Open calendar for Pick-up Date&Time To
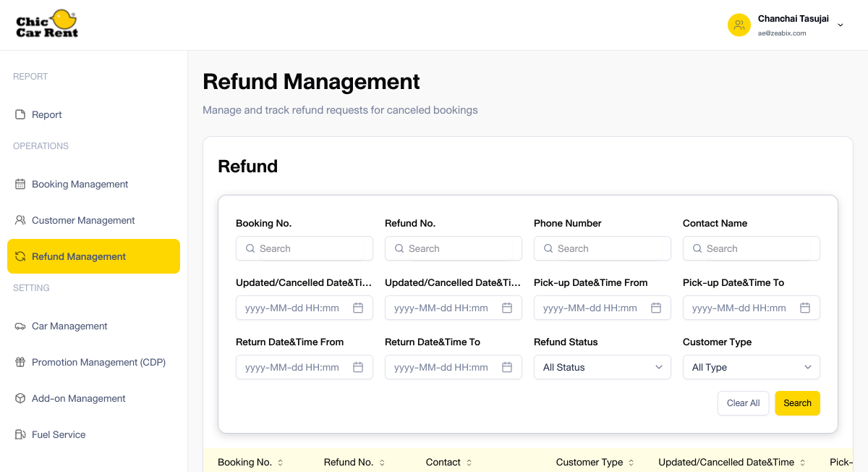 click(805, 308)
